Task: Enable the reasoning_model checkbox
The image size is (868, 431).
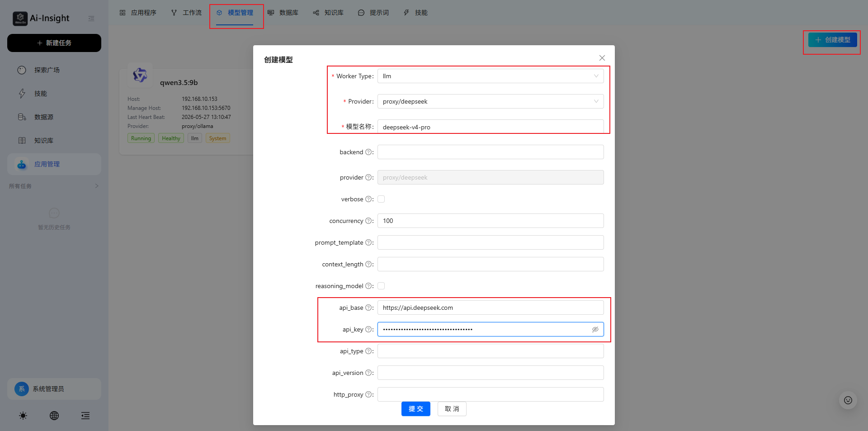Action: click(381, 286)
